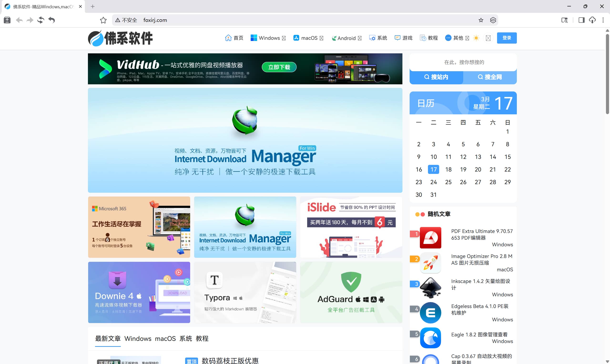Open the Downie 4 promo card
The height and width of the screenshot is (364, 610).
coord(139,292)
